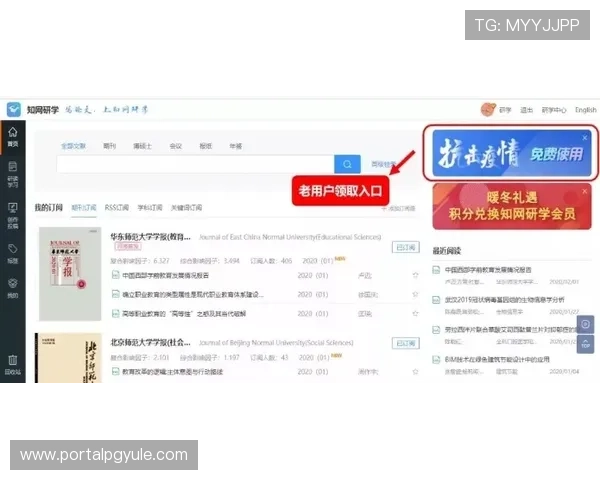Screen dimensions: 600x480
Task: Switch language with the English link
Action: [585, 110]
